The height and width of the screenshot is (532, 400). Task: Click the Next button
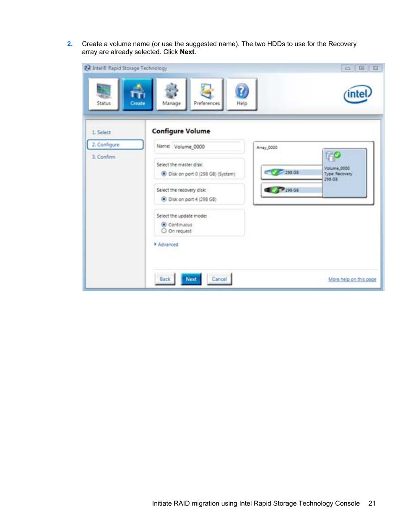pos(191,279)
